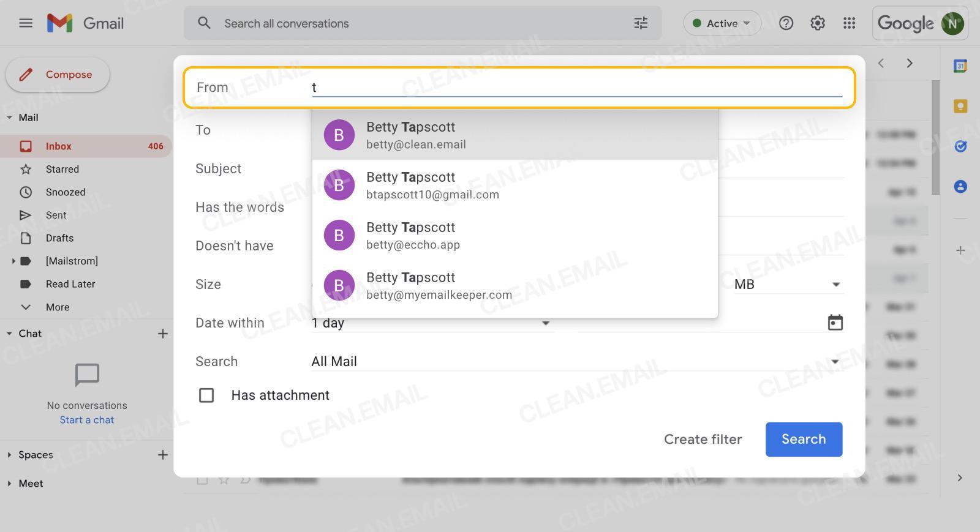Image resolution: width=980 pixels, height=532 pixels.
Task: Open search options slider icon
Action: coord(641,23)
